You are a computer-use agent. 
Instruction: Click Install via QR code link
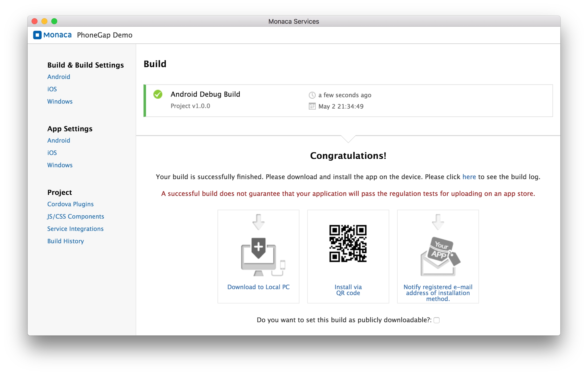click(x=348, y=290)
